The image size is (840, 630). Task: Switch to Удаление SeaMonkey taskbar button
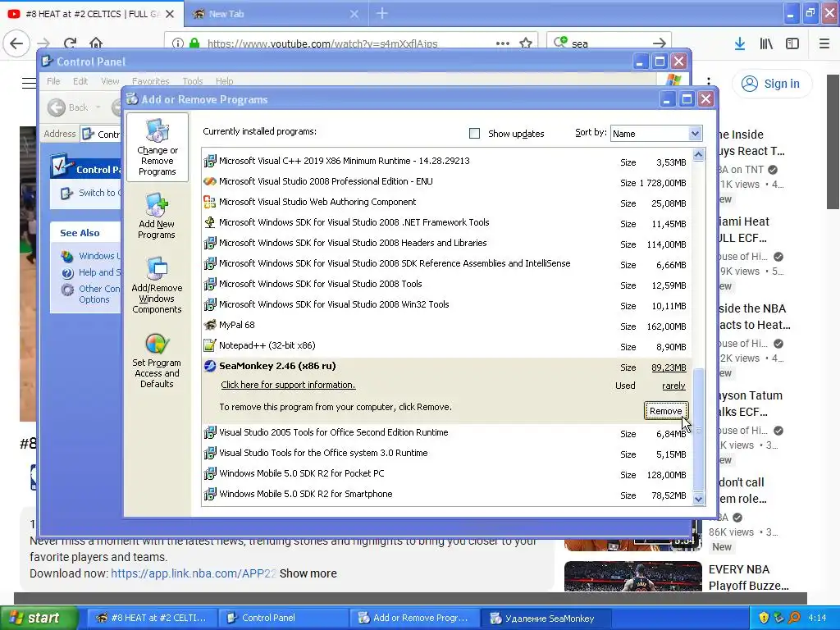pos(546,618)
